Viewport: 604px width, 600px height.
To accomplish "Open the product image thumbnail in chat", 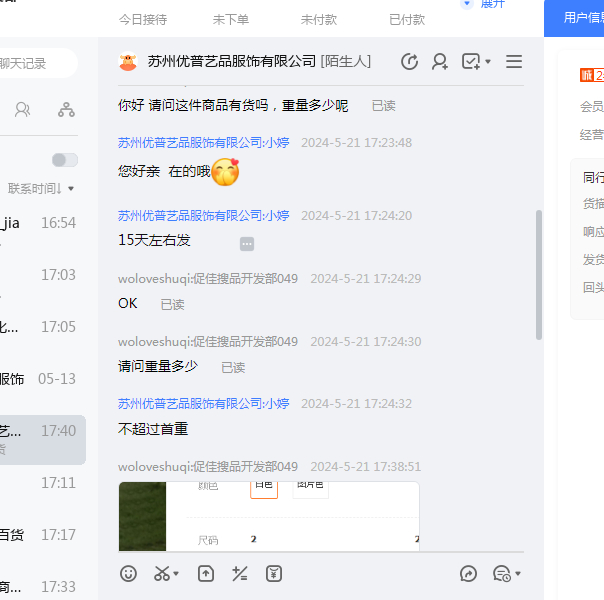I will point(269,516).
